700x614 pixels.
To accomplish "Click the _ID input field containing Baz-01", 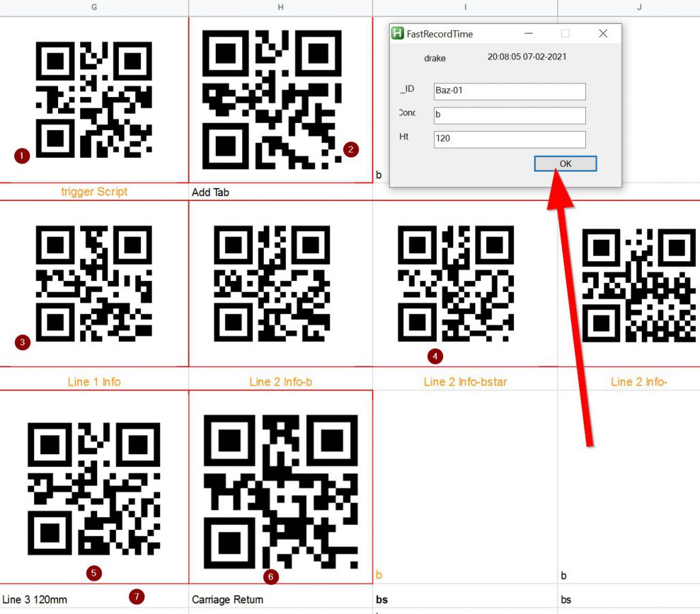I will 509,91.
